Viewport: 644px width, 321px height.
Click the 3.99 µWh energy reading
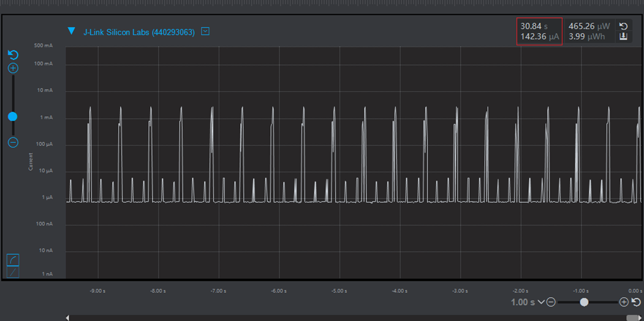pyautogui.click(x=586, y=37)
